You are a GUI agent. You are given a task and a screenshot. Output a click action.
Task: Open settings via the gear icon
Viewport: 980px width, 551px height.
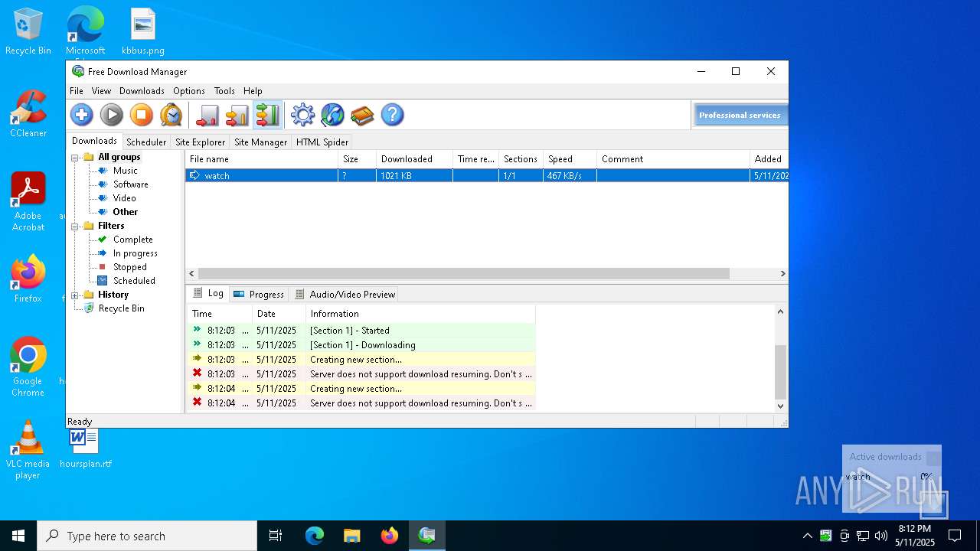coord(303,115)
